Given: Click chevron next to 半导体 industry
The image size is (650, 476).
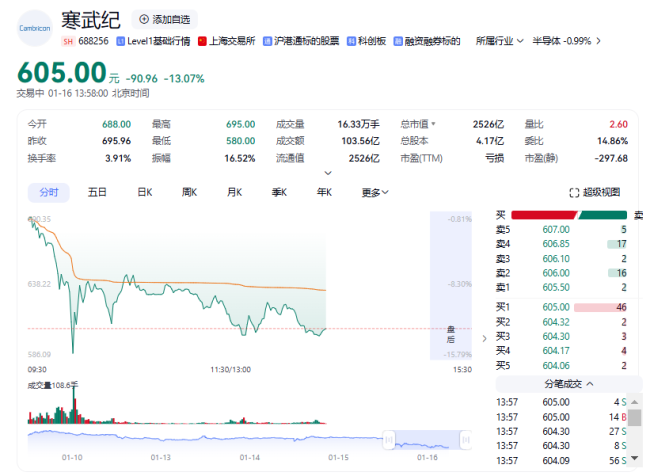Looking at the screenshot, I should 598,41.
